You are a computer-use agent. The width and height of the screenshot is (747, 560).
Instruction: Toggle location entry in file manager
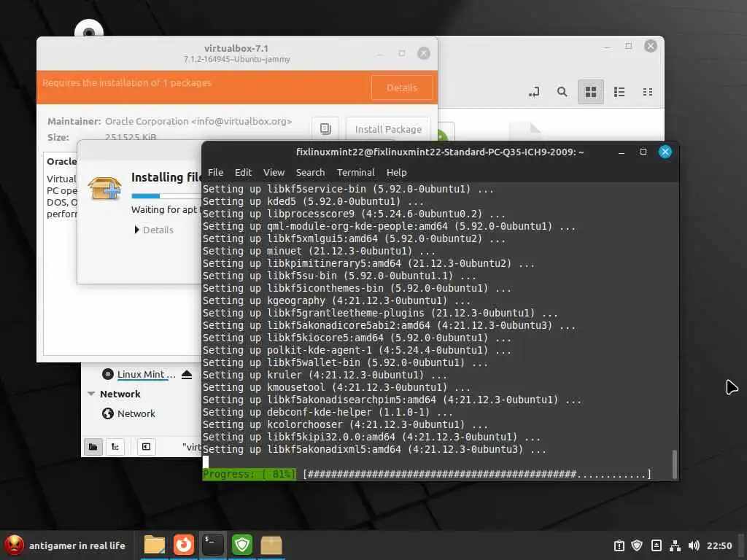pos(534,92)
